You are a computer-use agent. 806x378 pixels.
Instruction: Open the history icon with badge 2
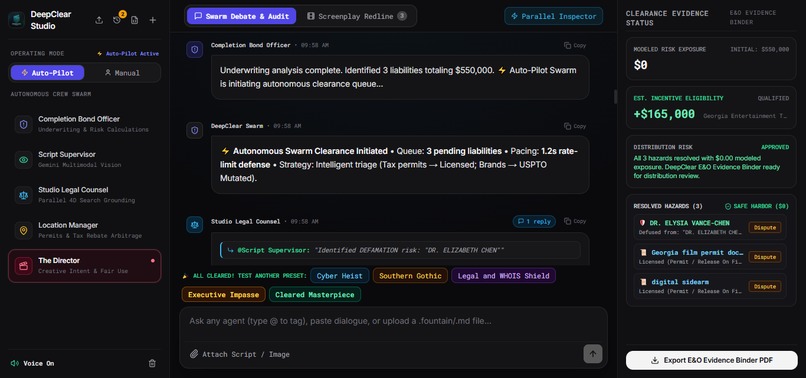pyautogui.click(x=117, y=20)
